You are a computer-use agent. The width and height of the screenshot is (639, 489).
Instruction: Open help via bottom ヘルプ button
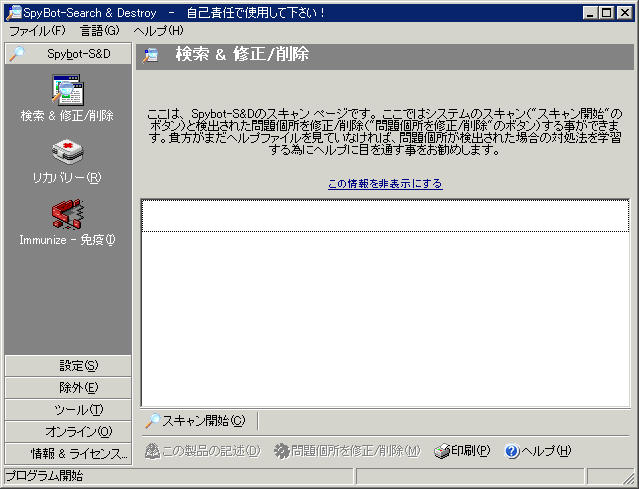(x=538, y=451)
